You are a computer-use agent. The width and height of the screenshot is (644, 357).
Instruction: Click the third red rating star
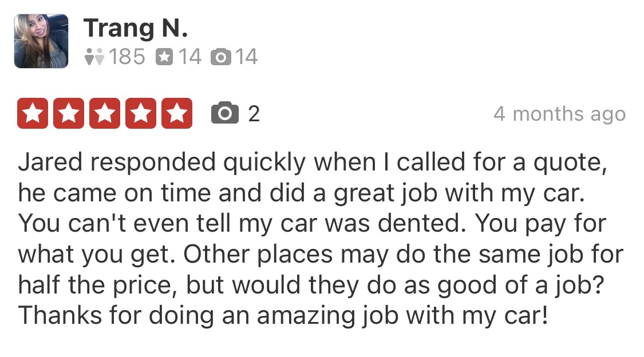(105, 113)
